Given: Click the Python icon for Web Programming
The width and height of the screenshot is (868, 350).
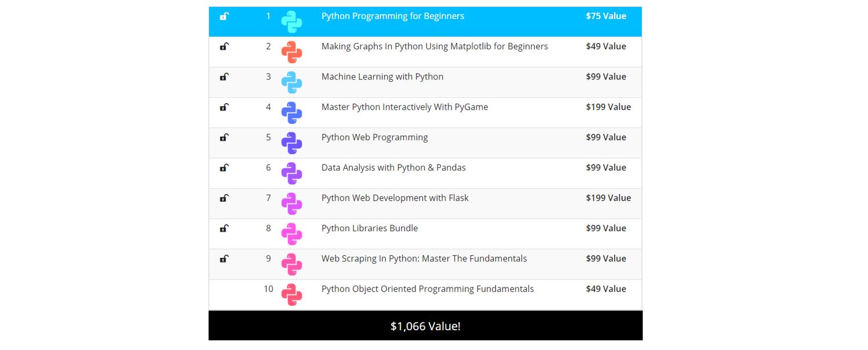Looking at the screenshot, I should 291,143.
